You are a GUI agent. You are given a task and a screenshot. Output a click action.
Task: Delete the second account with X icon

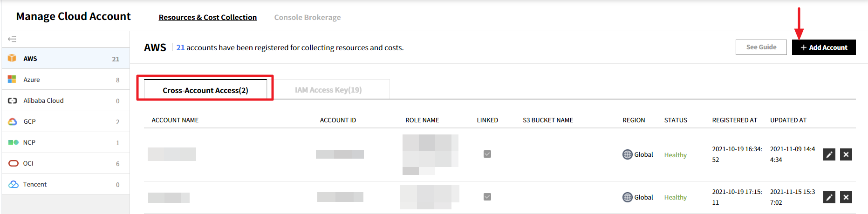click(x=846, y=197)
